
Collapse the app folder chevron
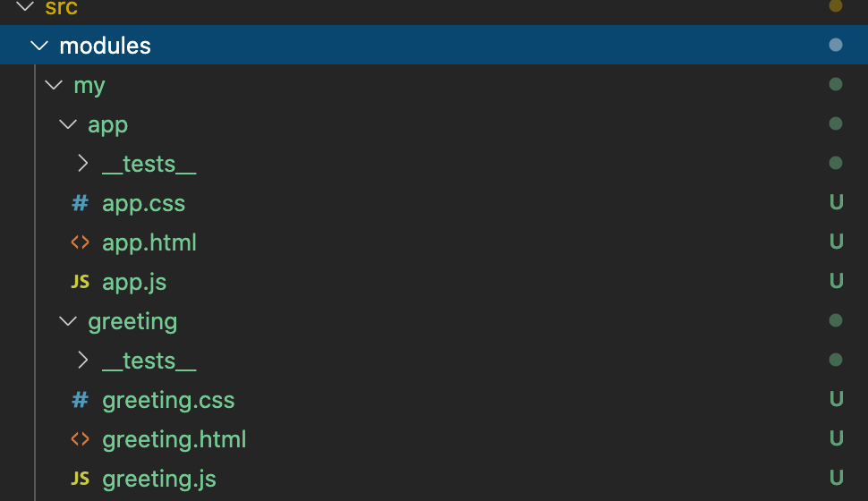tap(68, 124)
